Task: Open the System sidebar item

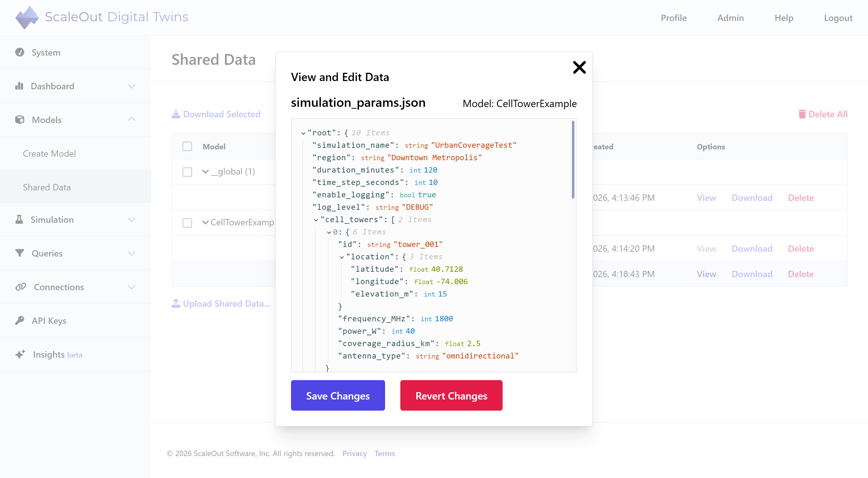Action: pyautogui.click(x=76, y=52)
